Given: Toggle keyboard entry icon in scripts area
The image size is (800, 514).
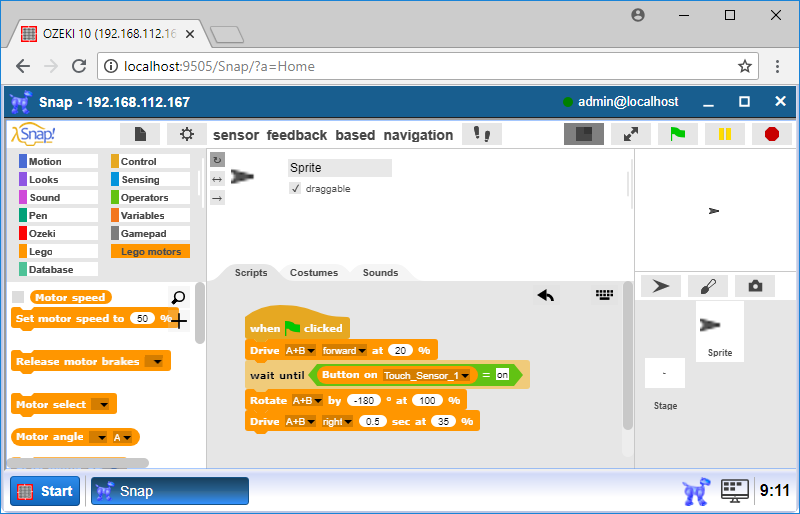Looking at the screenshot, I should pyautogui.click(x=605, y=295).
